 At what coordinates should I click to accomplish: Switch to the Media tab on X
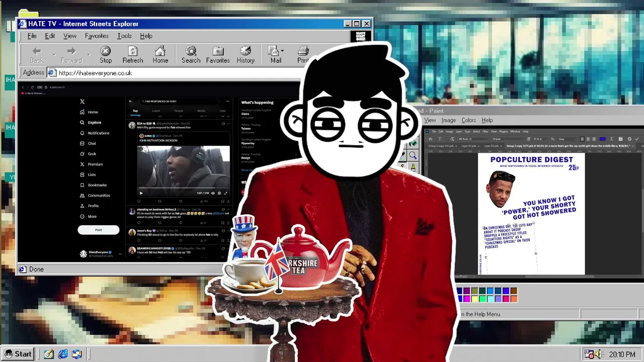coord(201,111)
